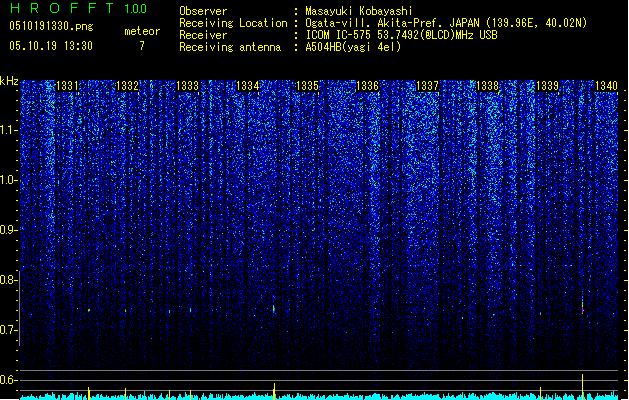This screenshot has width=629, height=400.
Task: Click the 1.1 kHz axis tick label
Action: tap(8, 130)
